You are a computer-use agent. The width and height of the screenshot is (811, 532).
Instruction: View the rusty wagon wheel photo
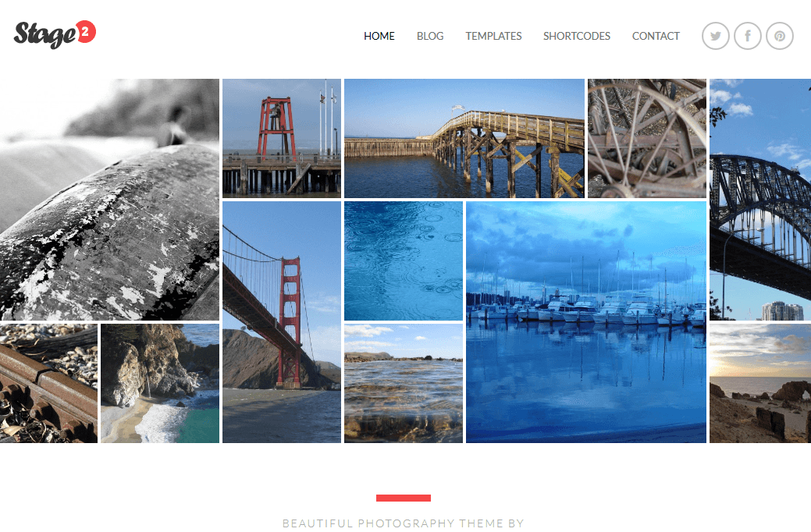coord(647,139)
